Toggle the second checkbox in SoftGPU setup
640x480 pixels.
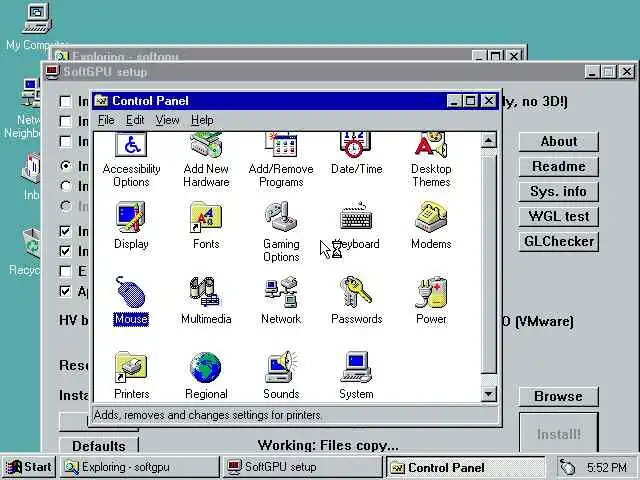coord(65,121)
